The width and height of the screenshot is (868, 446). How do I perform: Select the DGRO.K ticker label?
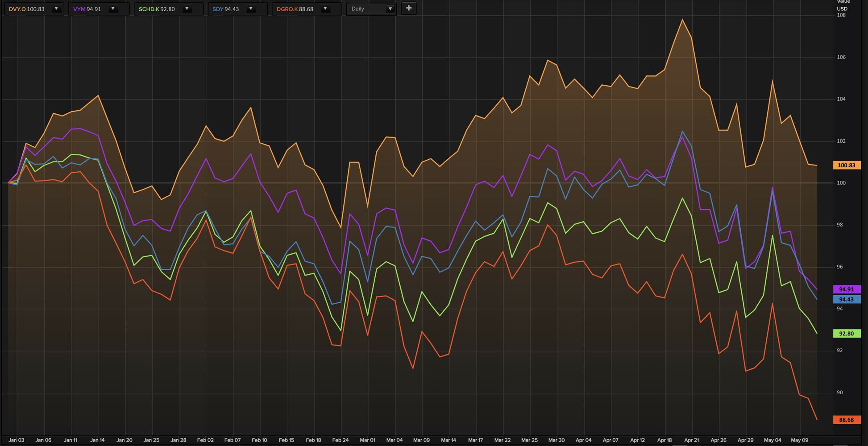coord(287,9)
